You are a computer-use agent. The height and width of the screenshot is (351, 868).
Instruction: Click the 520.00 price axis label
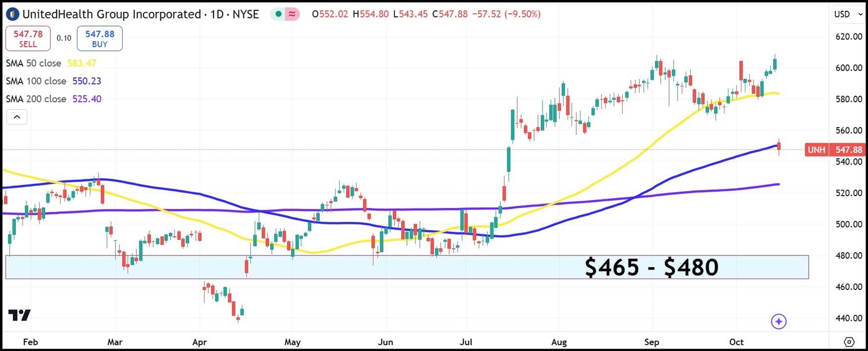[848, 193]
